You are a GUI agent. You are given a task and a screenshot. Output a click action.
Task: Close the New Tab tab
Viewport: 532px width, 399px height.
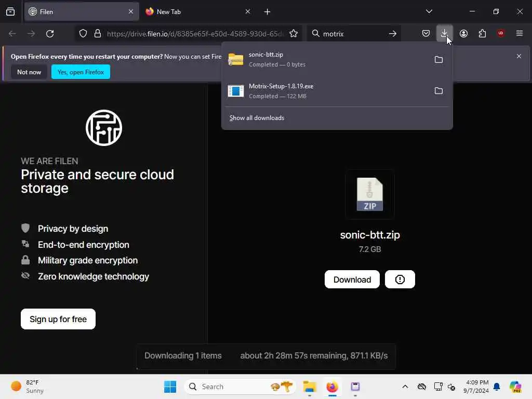pyautogui.click(x=248, y=11)
